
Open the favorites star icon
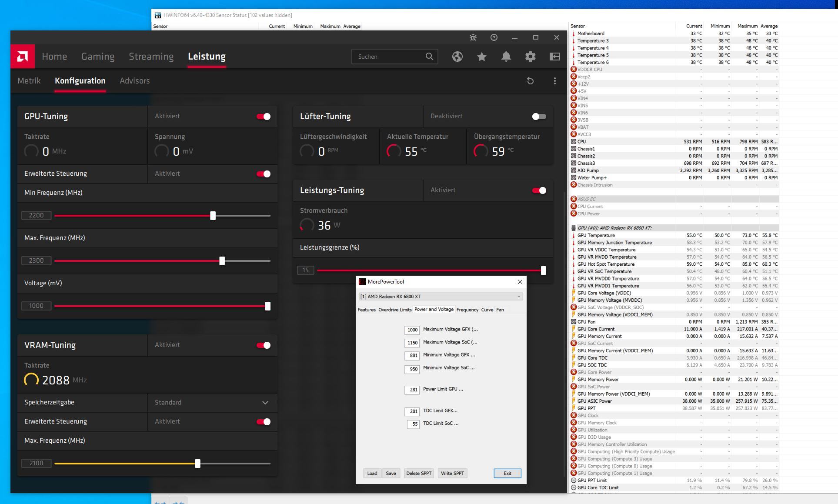(x=482, y=57)
